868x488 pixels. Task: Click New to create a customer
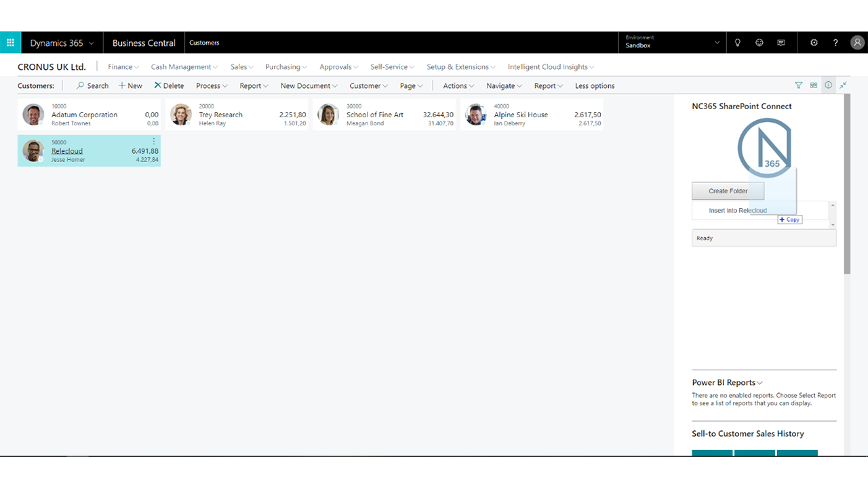(130, 86)
